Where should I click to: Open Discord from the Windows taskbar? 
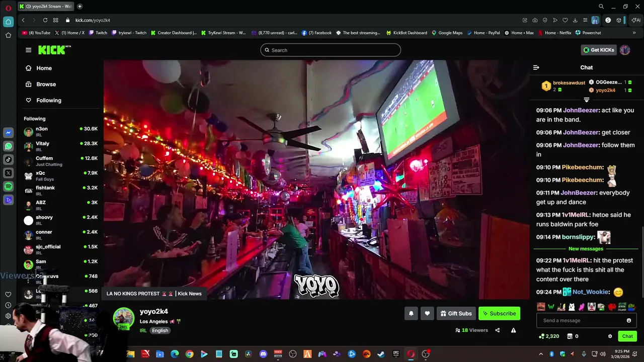tap(263, 354)
